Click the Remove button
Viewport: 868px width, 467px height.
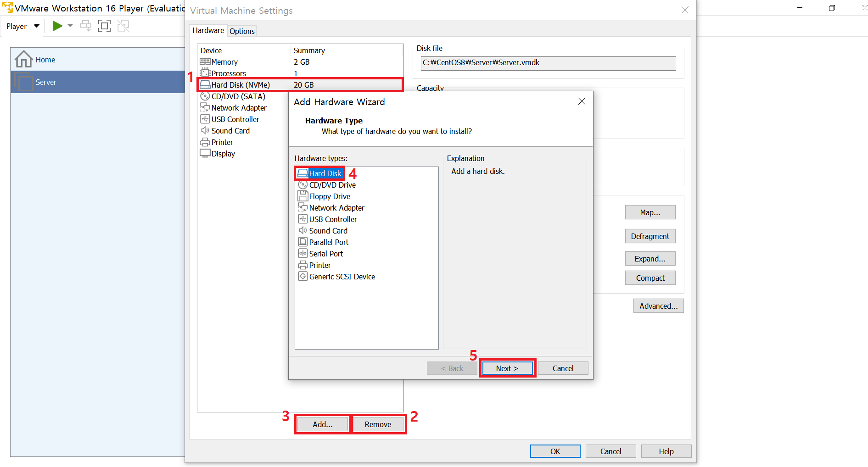coord(378,424)
